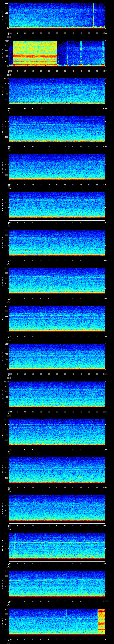Click the "1:00" end label of last panel
Screen dimensions: 114x644
pos(105,639)
